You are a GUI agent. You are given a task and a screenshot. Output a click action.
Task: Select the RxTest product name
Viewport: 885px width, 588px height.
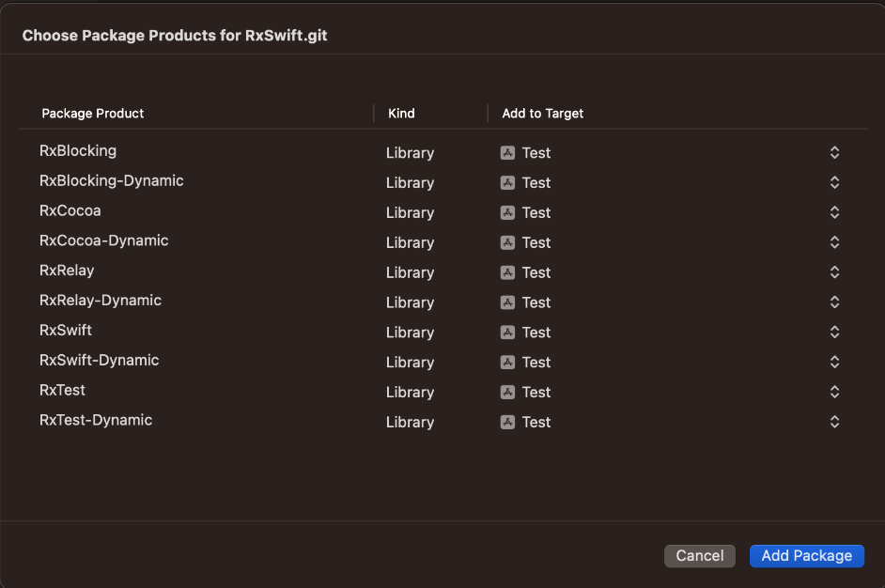(x=62, y=390)
